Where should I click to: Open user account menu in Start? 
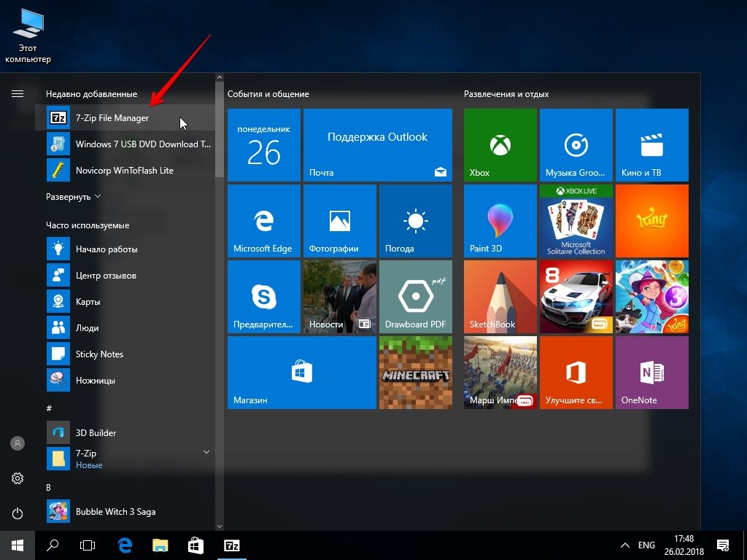18,443
